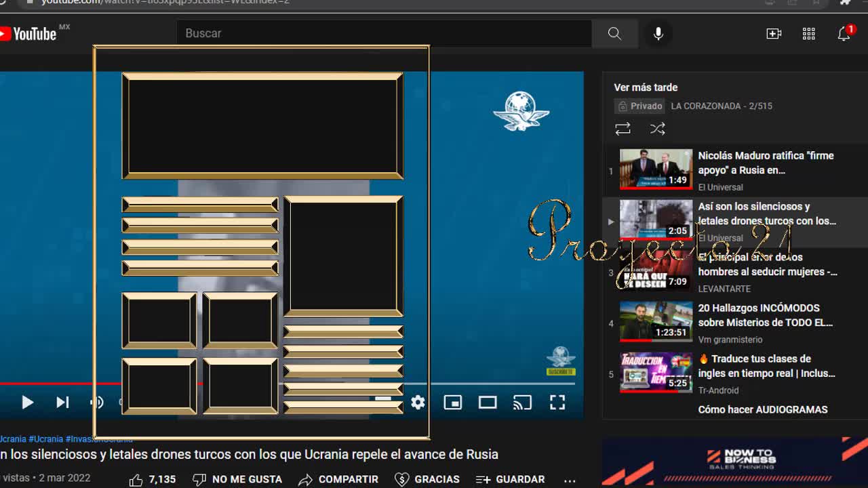Click NO ME GUSTA dislike button

tap(237, 479)
